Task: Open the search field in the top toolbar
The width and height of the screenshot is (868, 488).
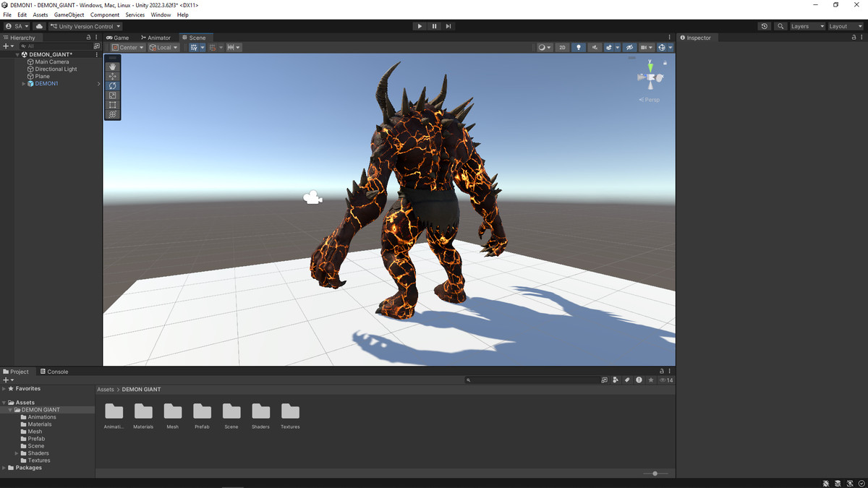Action: pyautogui.click(x=780, y=25)
